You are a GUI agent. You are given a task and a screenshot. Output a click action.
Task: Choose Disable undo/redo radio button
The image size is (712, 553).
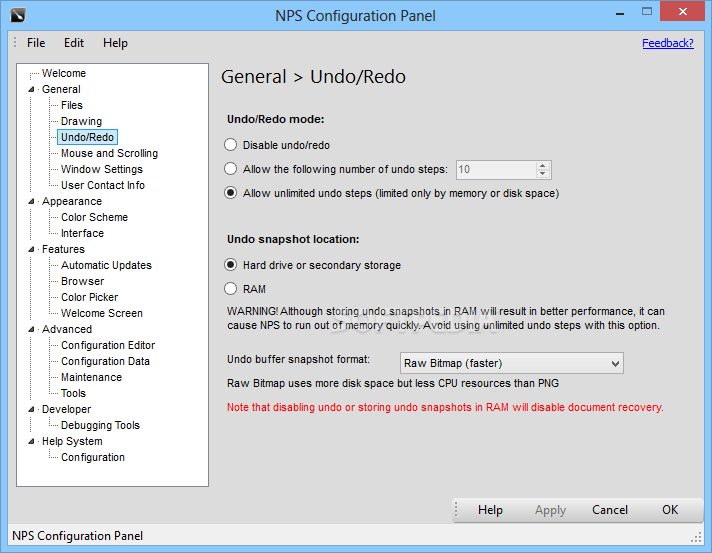coord(231,145)
